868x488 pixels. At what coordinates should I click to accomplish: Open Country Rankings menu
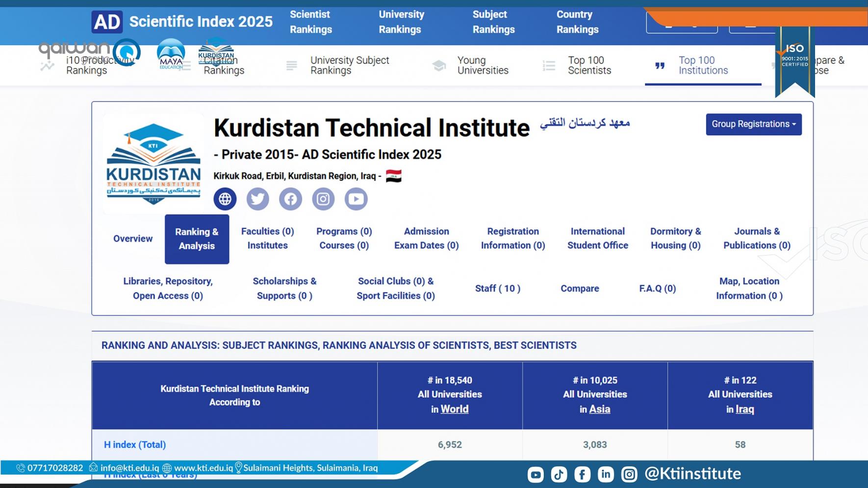click(577, 22)
